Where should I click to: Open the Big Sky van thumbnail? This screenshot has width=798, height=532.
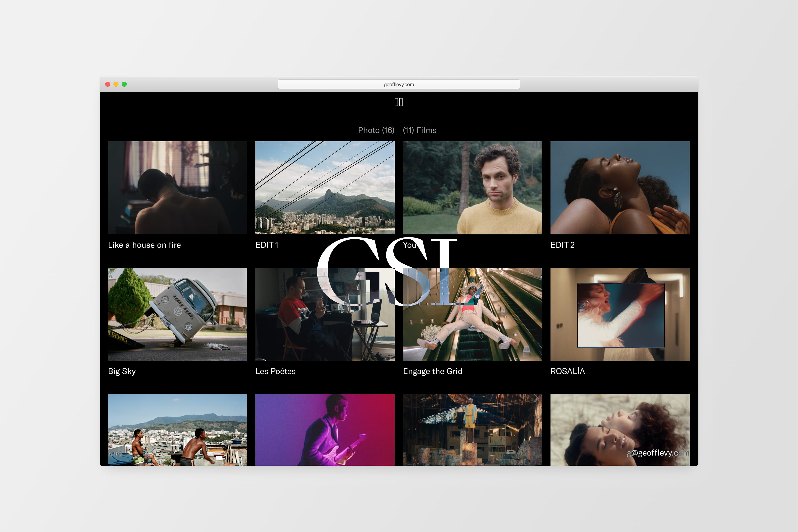click(x=177, y=314)
